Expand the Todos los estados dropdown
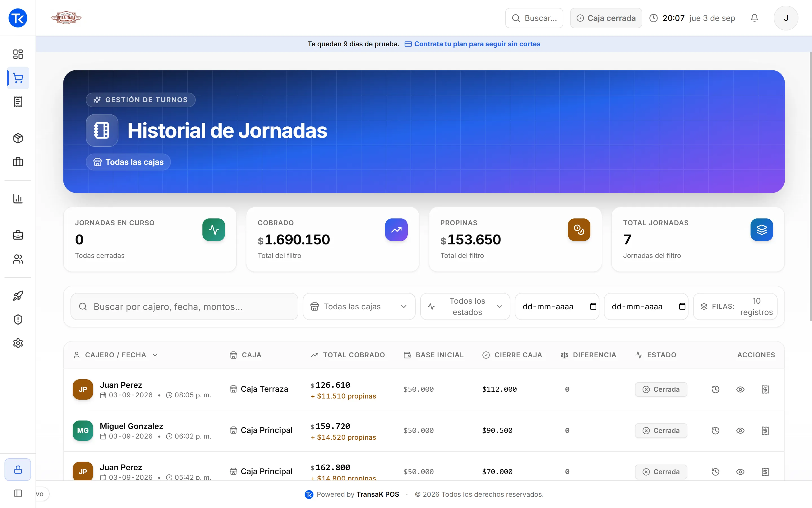Viewport: 812px width, 508px height. point(465,306)
